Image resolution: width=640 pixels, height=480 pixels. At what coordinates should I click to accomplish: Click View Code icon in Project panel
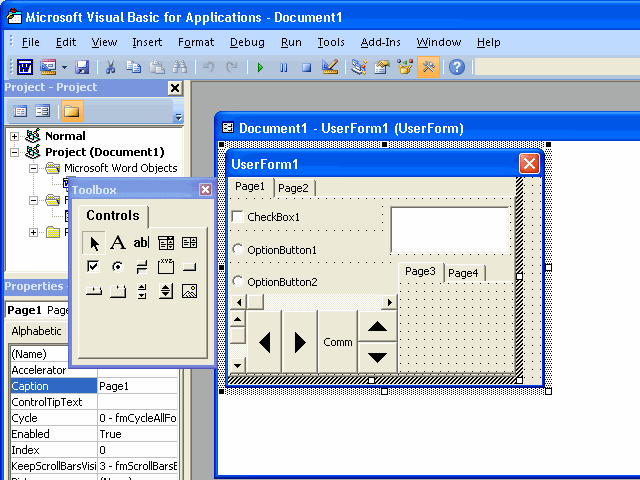point(20,111)
